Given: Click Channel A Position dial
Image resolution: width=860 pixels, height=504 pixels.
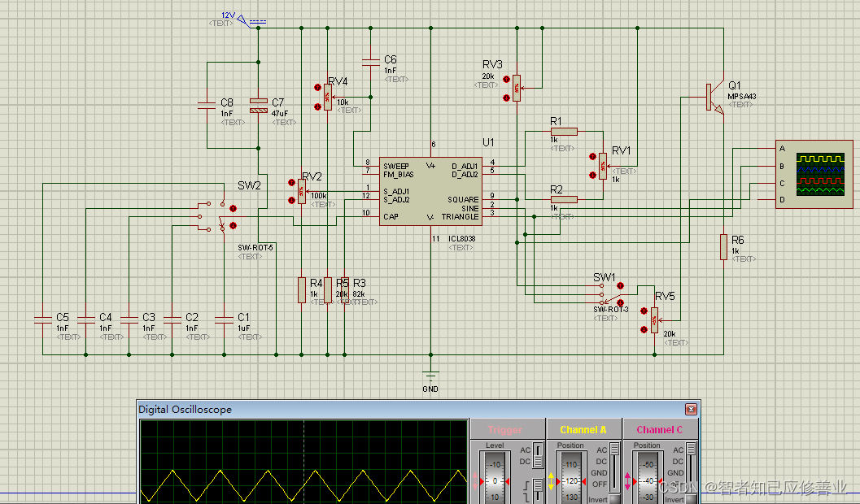Looking at the screenshot, I should pyautogui.click(x=571, y=476).
